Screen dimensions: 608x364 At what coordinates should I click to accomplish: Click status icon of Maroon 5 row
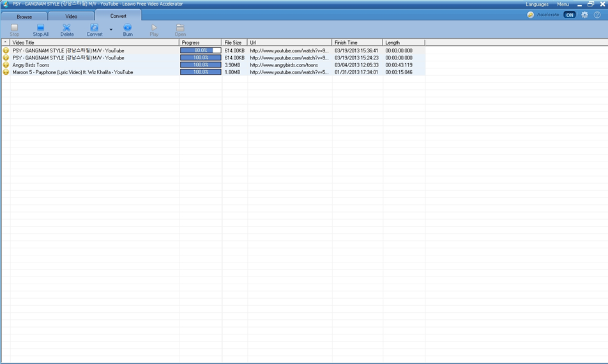6,72
